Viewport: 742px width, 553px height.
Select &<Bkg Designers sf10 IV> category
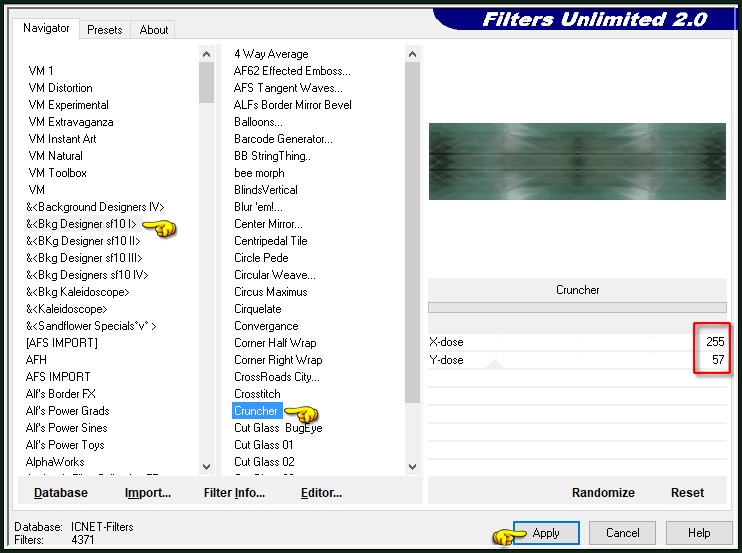87,275
